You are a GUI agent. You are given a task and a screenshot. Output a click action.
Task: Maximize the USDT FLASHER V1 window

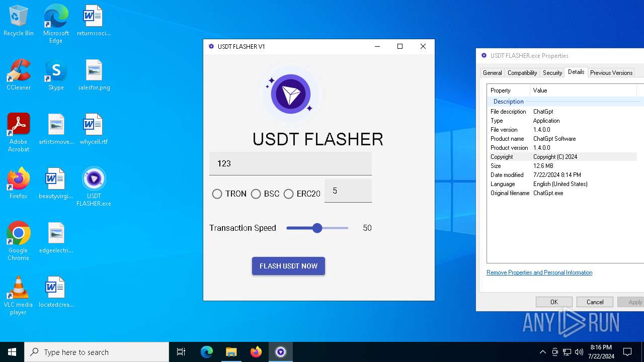coord(400,46)
